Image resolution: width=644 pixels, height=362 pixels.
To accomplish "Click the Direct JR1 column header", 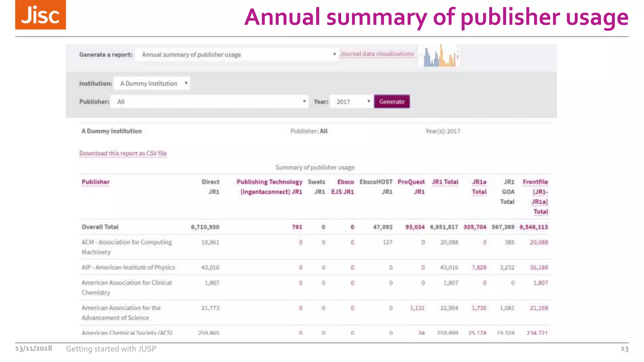I will pos(210,187).
